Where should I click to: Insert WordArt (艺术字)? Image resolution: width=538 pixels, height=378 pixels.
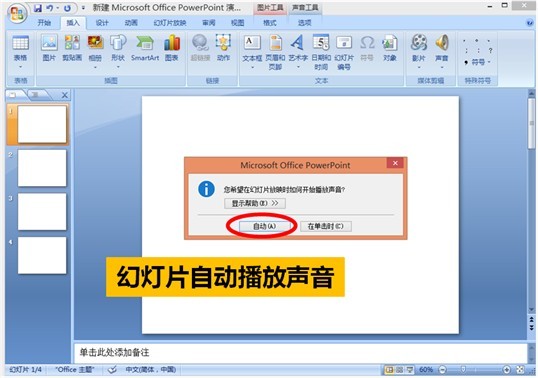(x=298, y=48)
